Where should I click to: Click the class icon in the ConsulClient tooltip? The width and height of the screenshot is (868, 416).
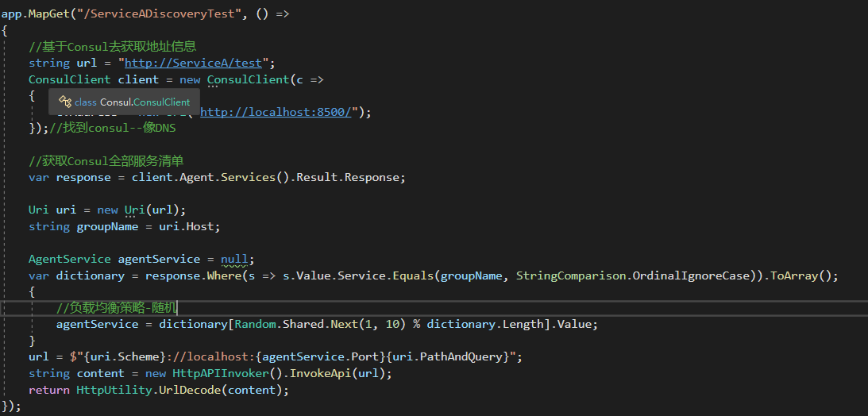click(65, 102)
